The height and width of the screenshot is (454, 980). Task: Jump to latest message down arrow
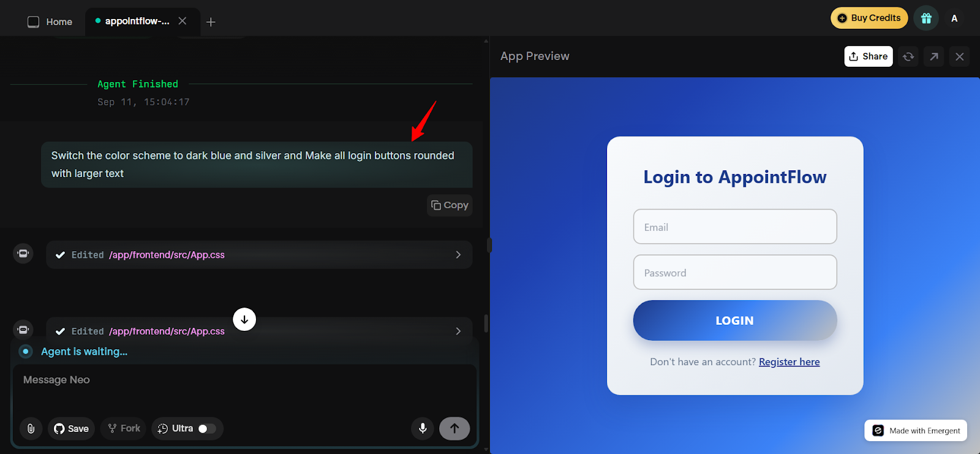(x=244, y=319)
